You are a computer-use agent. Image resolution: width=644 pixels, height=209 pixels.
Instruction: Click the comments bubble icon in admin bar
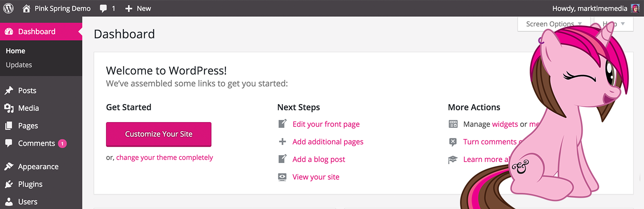(103, 8)
